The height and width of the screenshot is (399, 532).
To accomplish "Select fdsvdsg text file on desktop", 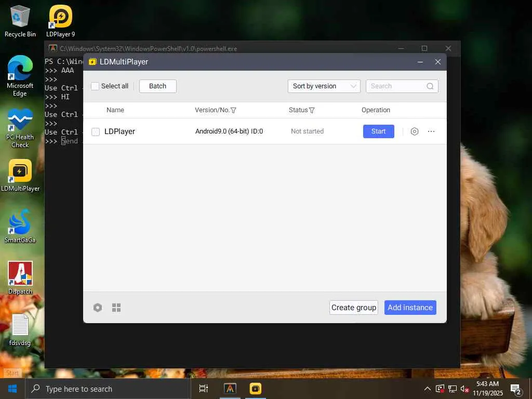I will 20,330.
